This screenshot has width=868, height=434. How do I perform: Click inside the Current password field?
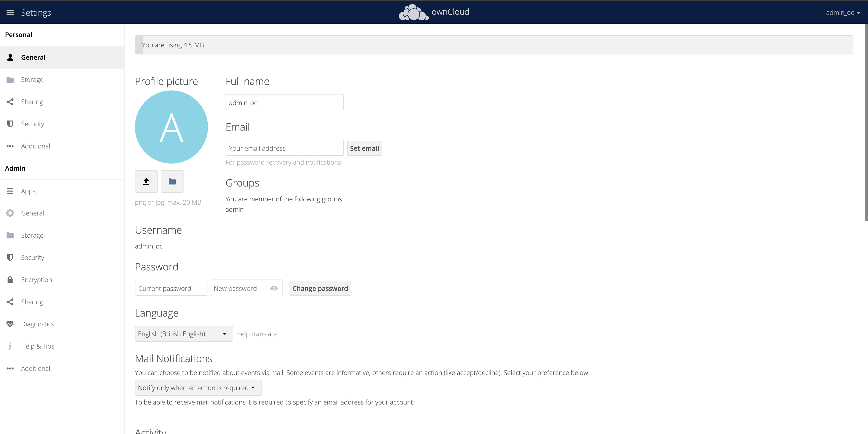[x=171, y=288]
